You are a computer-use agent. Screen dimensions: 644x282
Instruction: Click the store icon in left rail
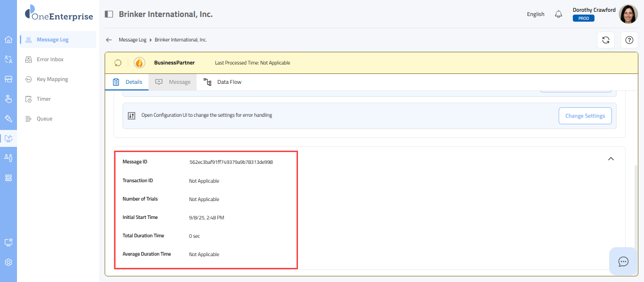[x=8, y=79]
